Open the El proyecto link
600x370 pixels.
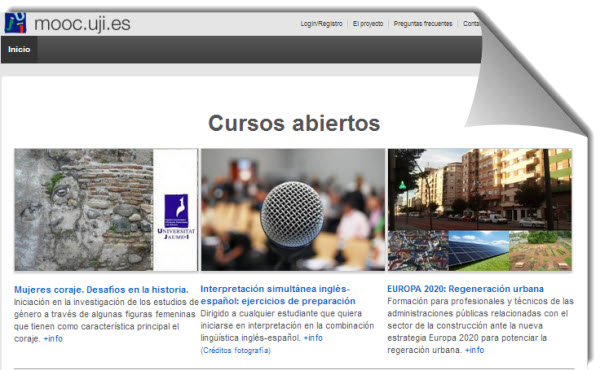coord(368,24)
